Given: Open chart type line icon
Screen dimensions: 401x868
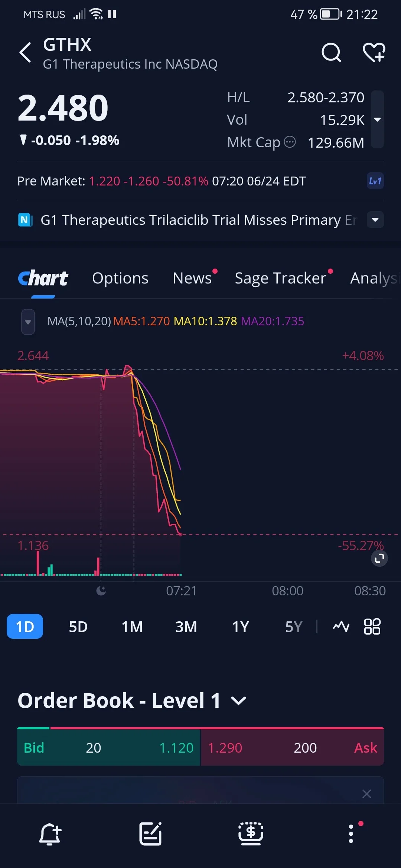Looking at the screenshot, I should pyautogui.click(x=341, y=627).
